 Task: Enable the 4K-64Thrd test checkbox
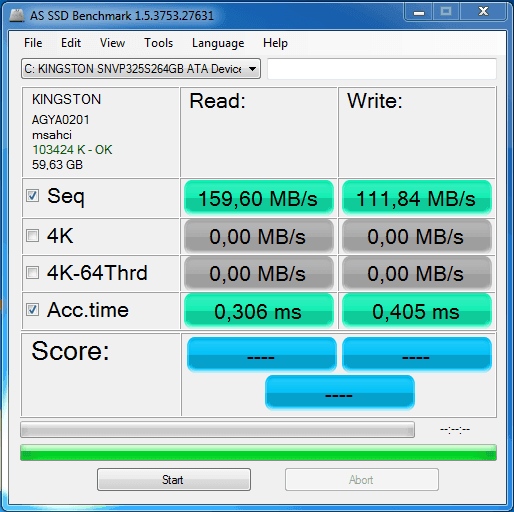[x=32, y=272]
